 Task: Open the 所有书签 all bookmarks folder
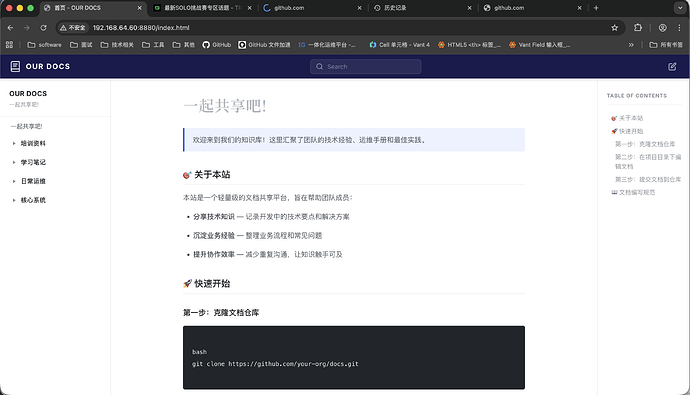coord(666,44)
